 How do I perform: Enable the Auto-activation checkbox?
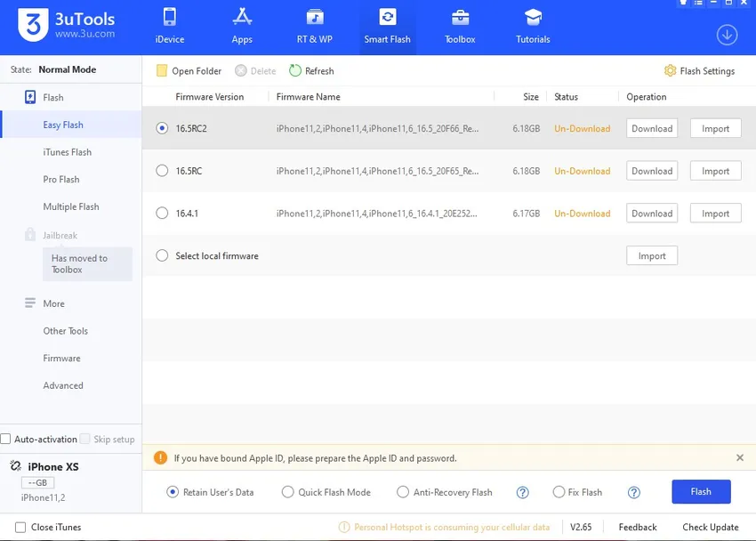click(6, 439)
